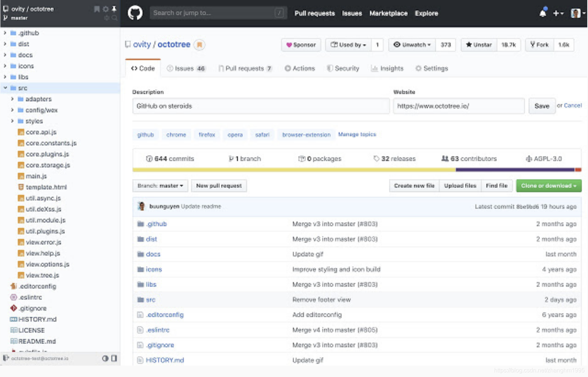The image size is (588, 377).
Task: Expand the .github folder in sidebar tree
Action: pos(5,33)
